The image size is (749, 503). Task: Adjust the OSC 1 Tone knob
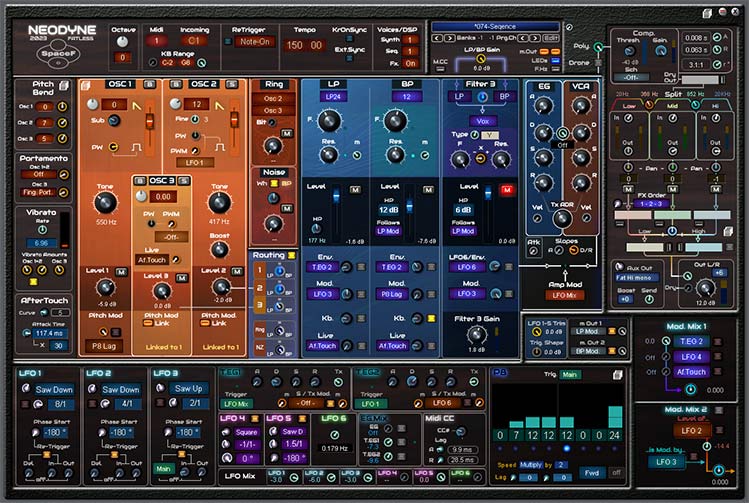point(105,203)
